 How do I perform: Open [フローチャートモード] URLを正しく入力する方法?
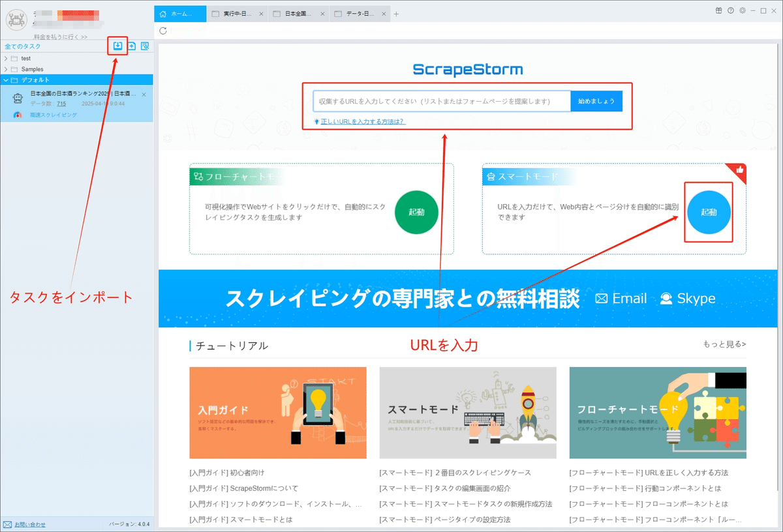(x=649, y=473)
